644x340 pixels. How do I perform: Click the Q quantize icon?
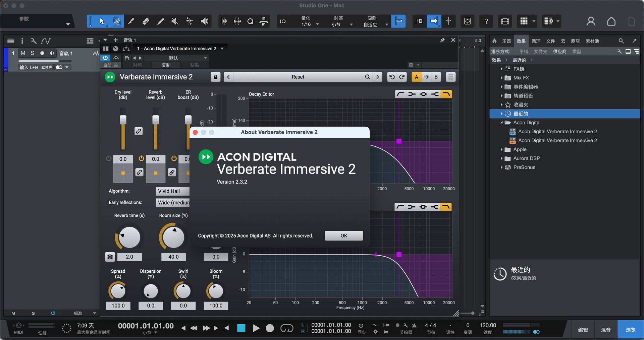tap(250, 21)
